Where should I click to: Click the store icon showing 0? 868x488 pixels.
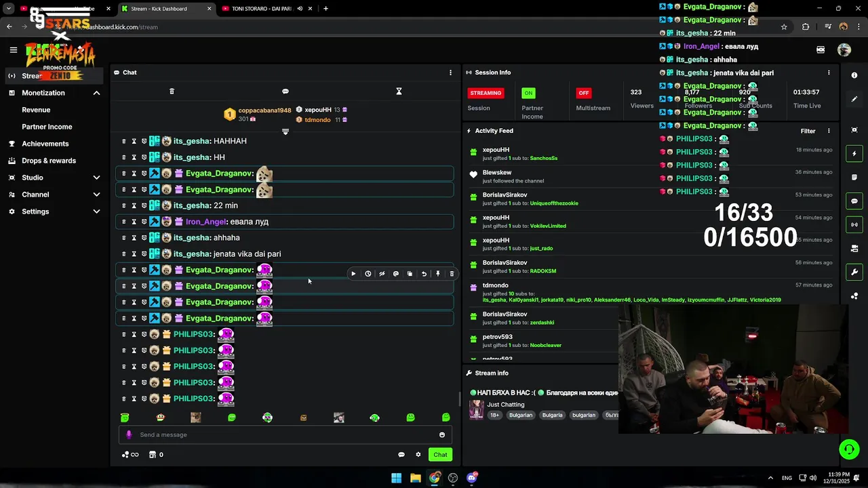pos(153,455)
